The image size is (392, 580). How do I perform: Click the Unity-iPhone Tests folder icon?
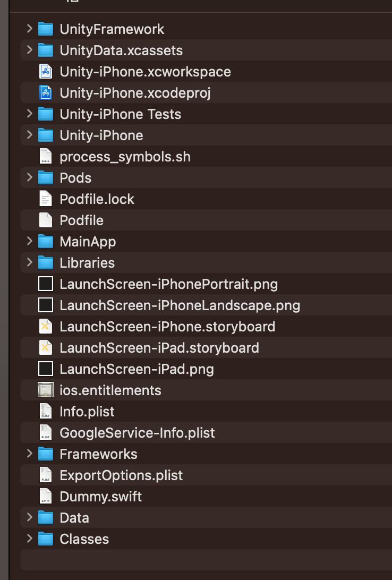coord(46,114)
